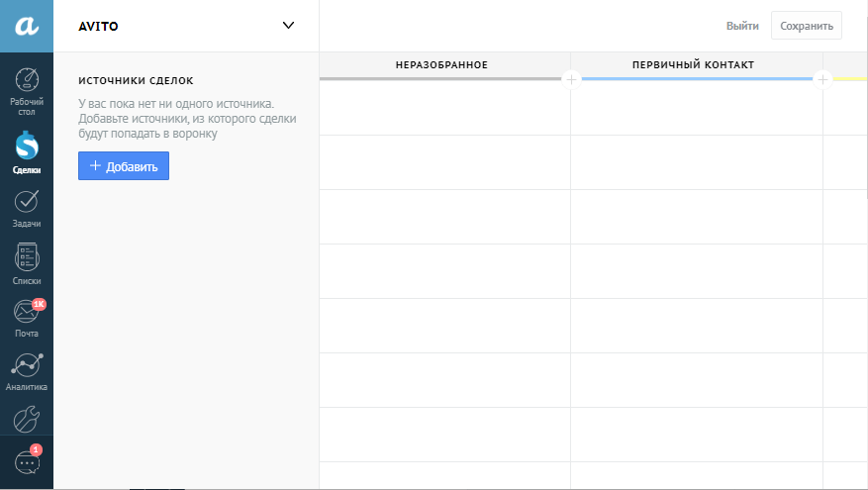Open the Рабочий стол dashboard
868x490 pixels.
coord(27,89)
